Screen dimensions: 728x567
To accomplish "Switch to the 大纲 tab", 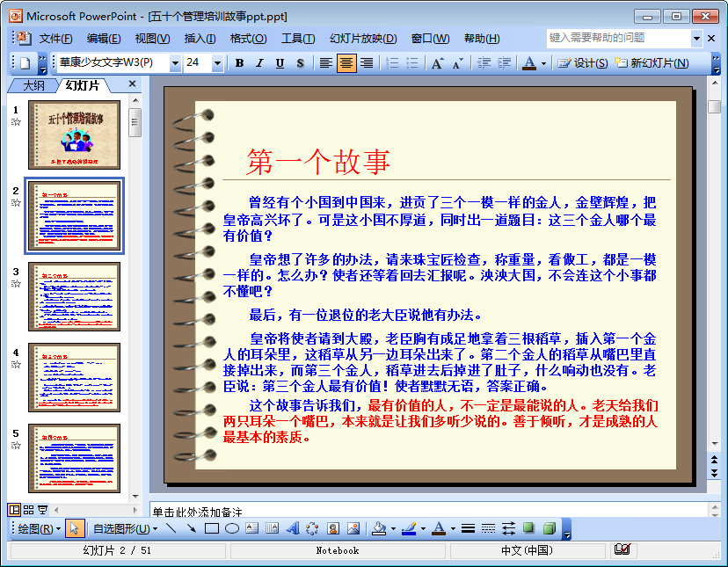I will [34, 85].
